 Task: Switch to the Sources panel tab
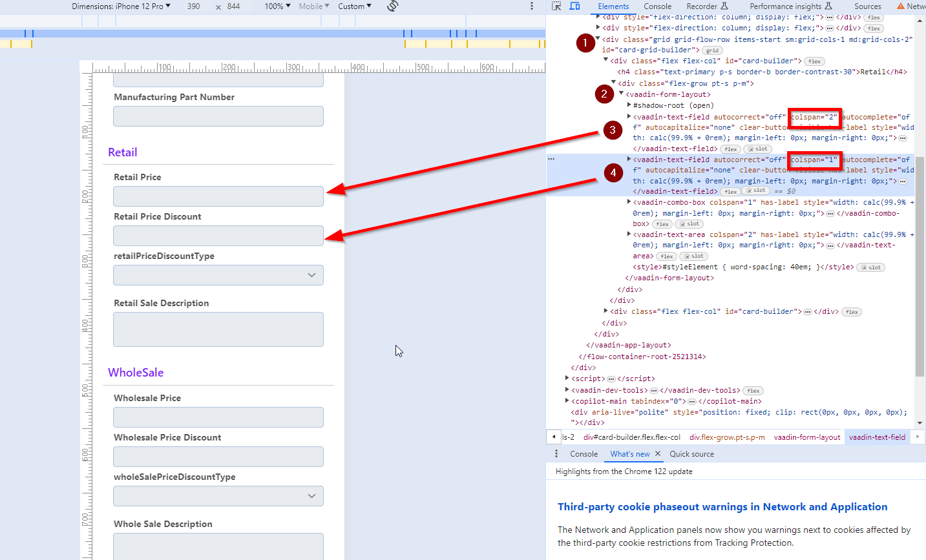pyautogui.click(x=867, y=6)
